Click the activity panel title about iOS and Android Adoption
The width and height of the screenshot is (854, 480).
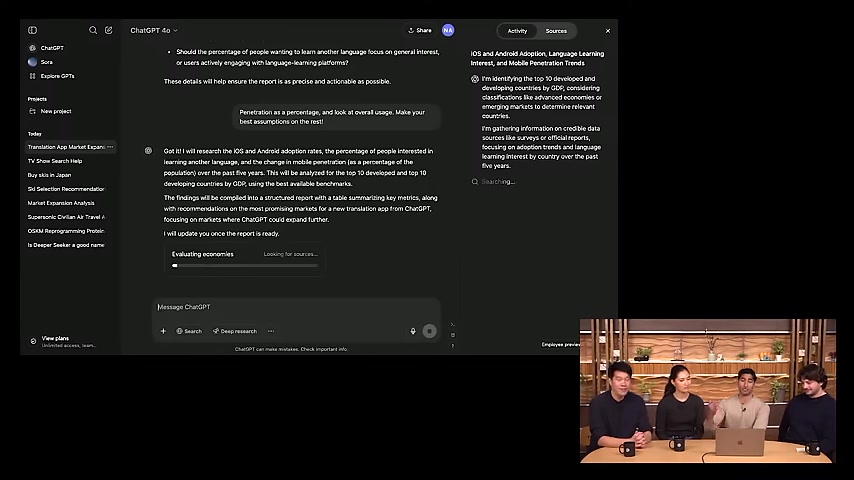click(537, 58)
